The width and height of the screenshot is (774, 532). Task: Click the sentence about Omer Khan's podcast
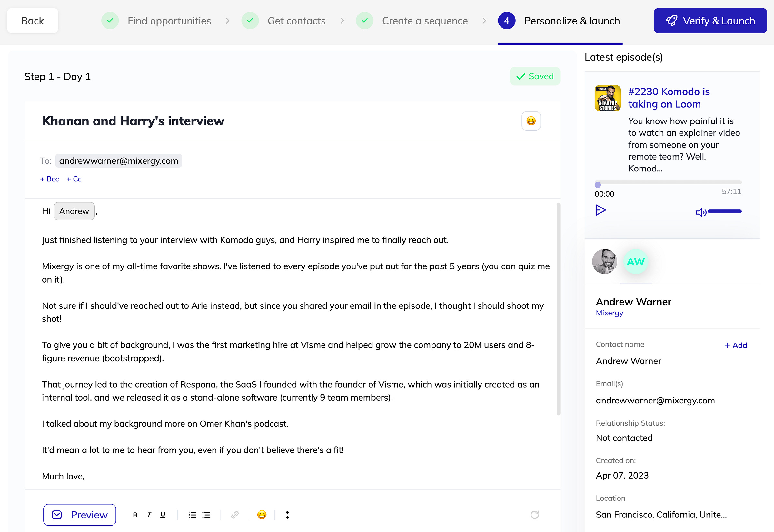[165, 424]
